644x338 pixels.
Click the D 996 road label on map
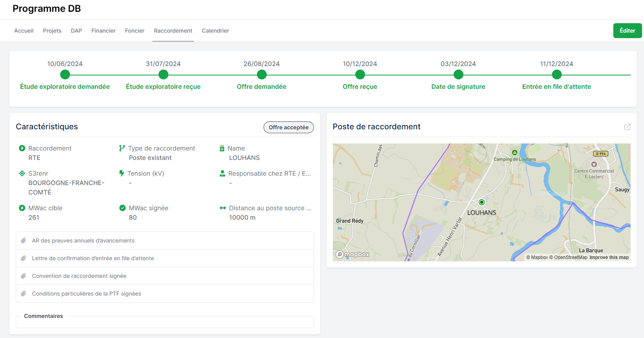pyautogui.click(x=601, y=154)
